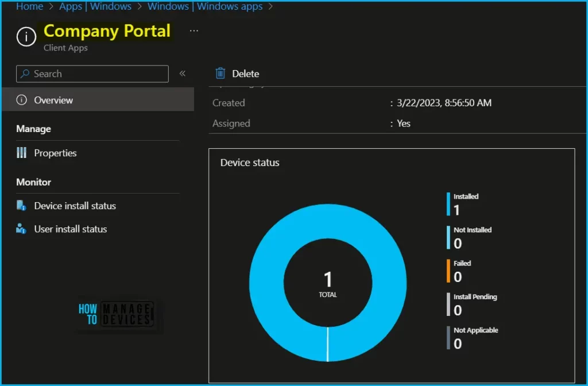Viewport: 588px width, 386px height.
Task: Open Properties under Manage
Action: click(x=55, y=153)
